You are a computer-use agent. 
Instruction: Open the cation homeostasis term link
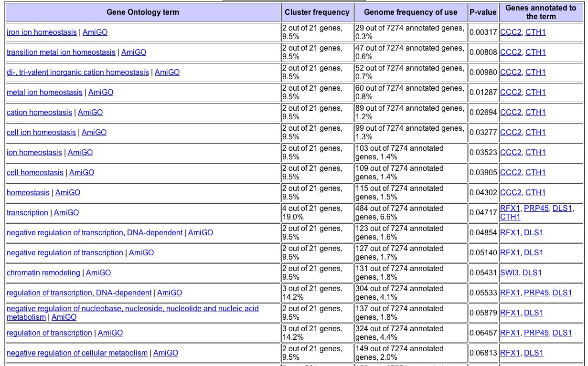click(x=39, y=113)
